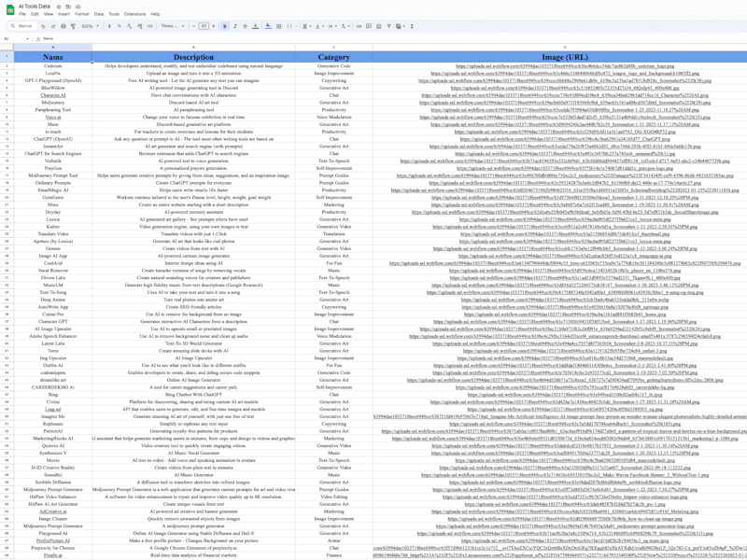The image size is (747, 560).
Task: Open the AdCreative.ai name link
Action: pyautogui.click(x=53, y=511)
